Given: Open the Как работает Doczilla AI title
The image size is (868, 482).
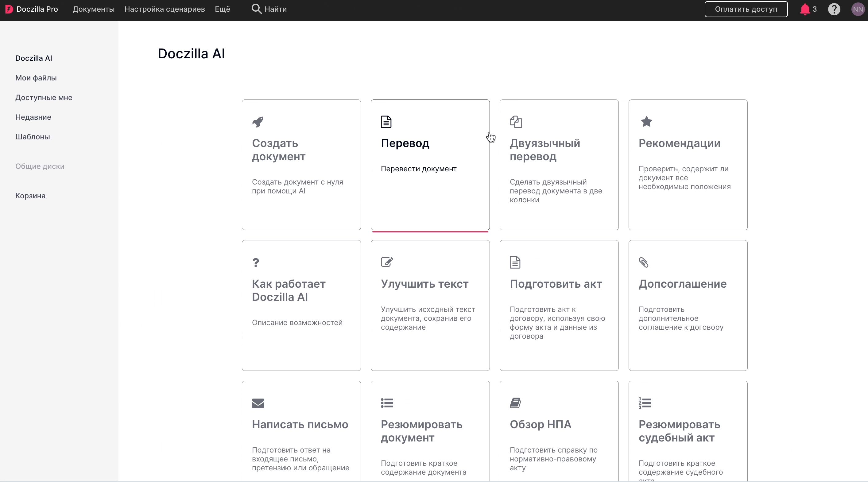Looking at the screenshot, I should [x=289, y=290].
